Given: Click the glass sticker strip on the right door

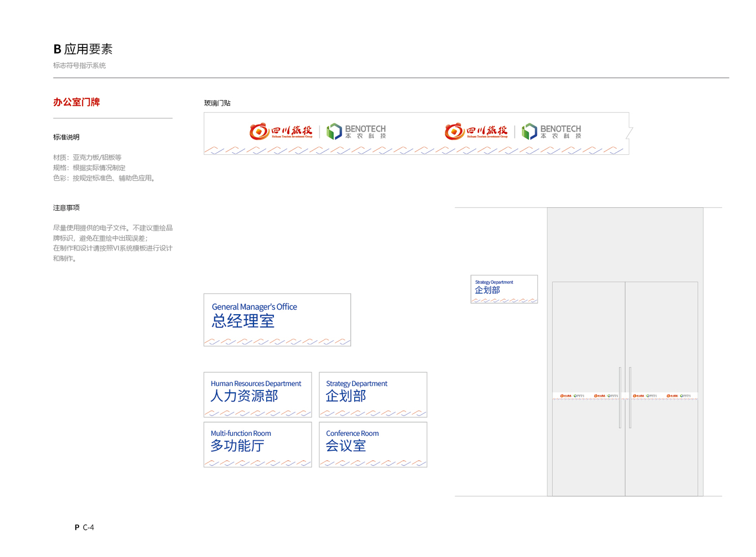Looking at the screenshot, I should [662, 396].
